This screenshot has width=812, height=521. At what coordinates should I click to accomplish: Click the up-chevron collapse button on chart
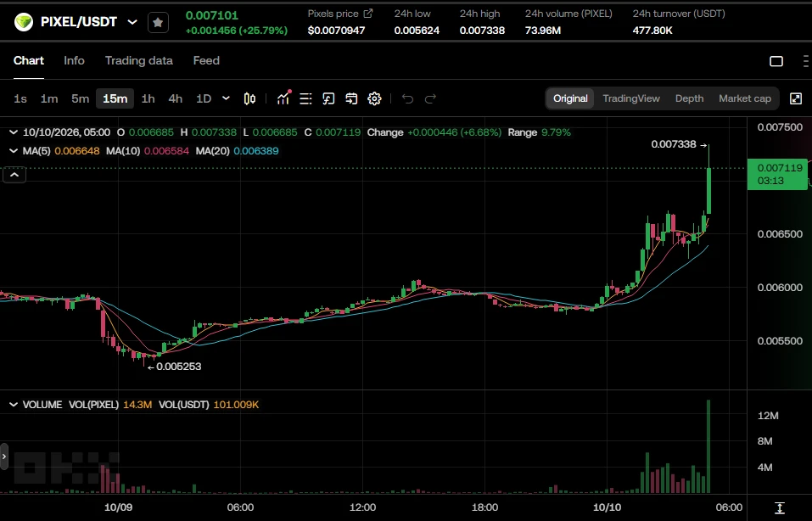click(x=14, y=175)
